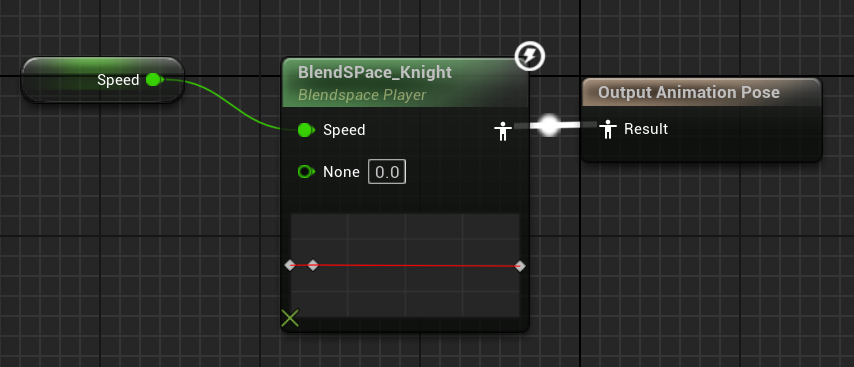Image resolution: width=854 pixels, height=367 pixels.
Task: Click the Blendspace Player subtitle text
Action: click(362, 95)
